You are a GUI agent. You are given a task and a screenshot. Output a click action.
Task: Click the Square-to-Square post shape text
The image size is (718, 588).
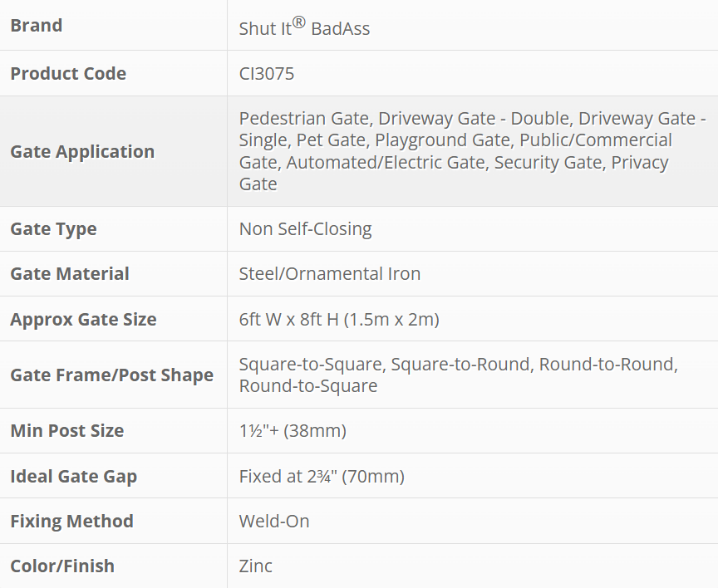[x=312, y=365]
